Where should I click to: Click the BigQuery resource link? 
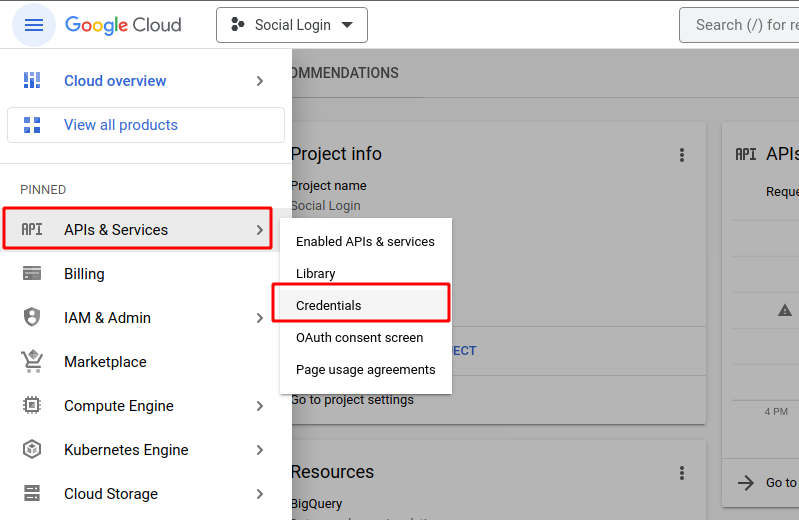click(316, 504)
